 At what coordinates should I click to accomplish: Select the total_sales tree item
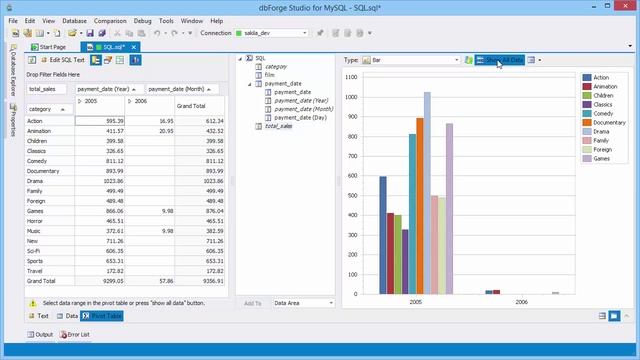(x=278, y=126)
